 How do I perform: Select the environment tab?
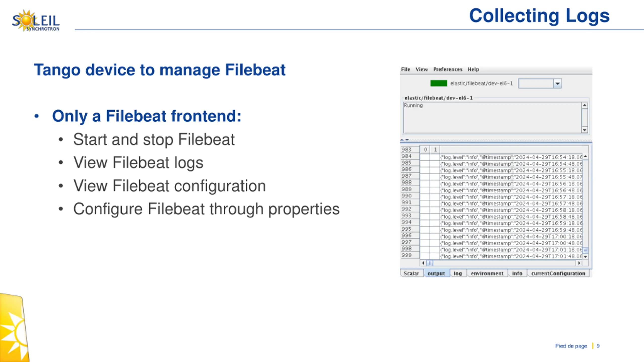(x=487, y=273)
